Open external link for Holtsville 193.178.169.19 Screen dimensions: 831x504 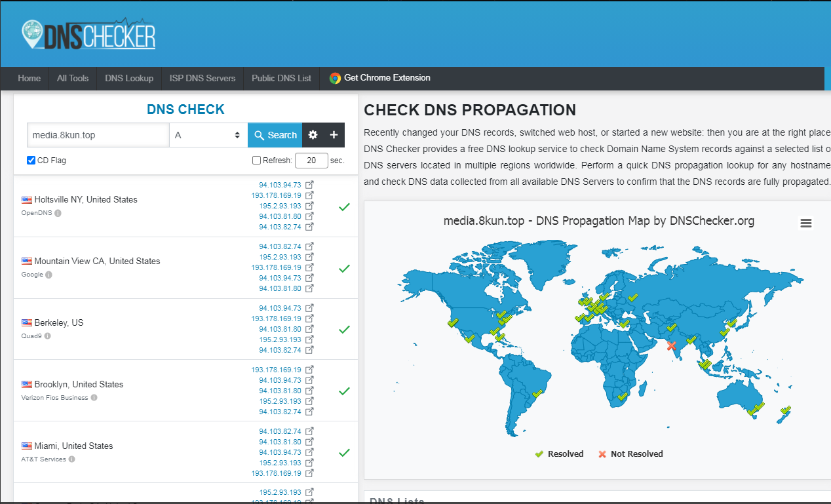click(x=310, y=195)
